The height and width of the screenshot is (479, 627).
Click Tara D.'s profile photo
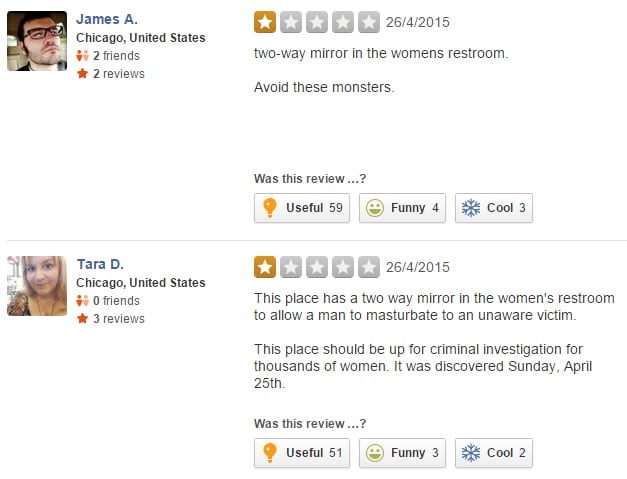tap(37, 286)
